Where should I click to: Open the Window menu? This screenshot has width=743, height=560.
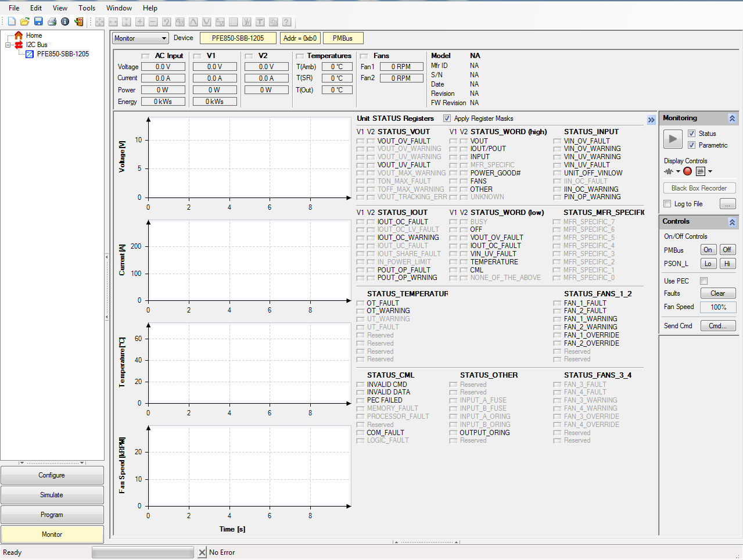click(x=119, y=8)
